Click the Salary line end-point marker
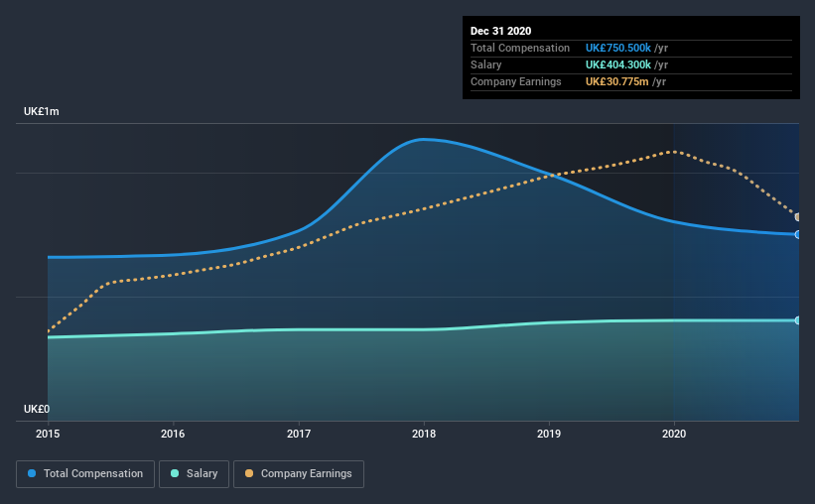 point(797,320)
